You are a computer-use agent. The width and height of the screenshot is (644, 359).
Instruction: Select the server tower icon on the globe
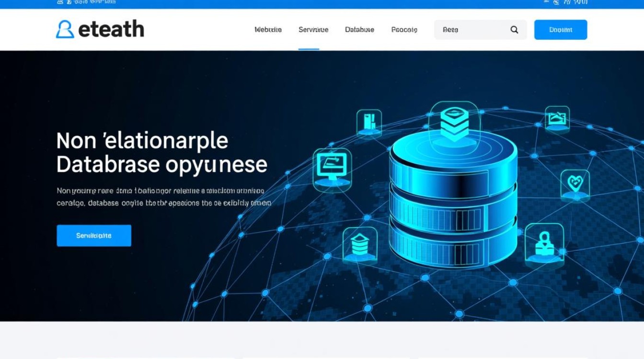click(x=369, y=122)
